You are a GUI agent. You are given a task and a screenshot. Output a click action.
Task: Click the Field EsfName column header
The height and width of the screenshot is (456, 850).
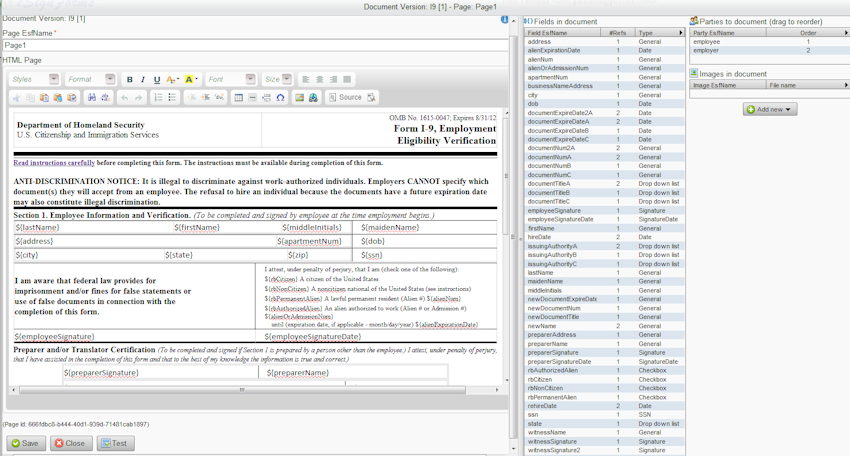point(563,33)
